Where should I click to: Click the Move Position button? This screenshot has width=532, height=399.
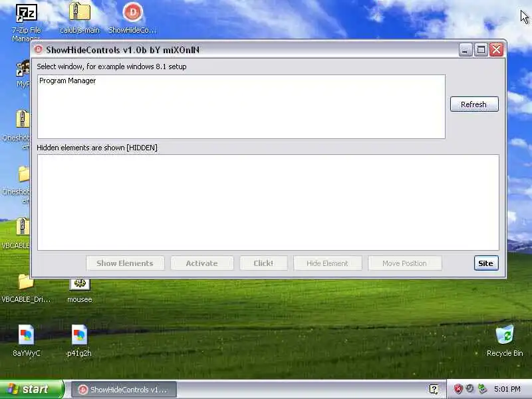[405, 263]
